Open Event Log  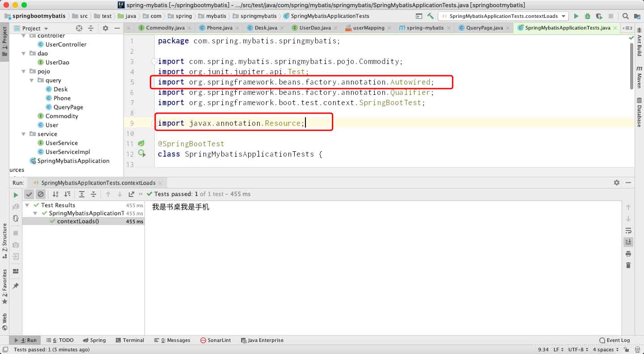(615, 340)
